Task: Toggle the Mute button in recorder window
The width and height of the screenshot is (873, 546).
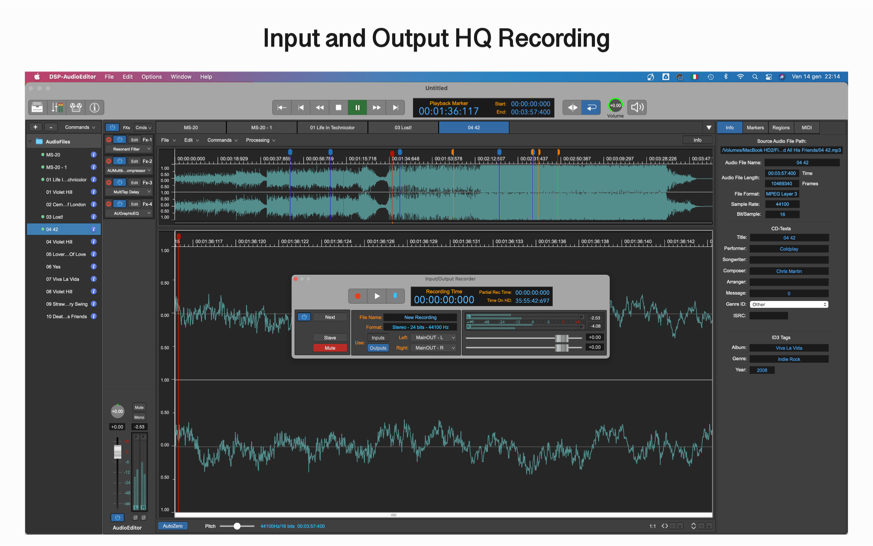Action: (330, 348)
